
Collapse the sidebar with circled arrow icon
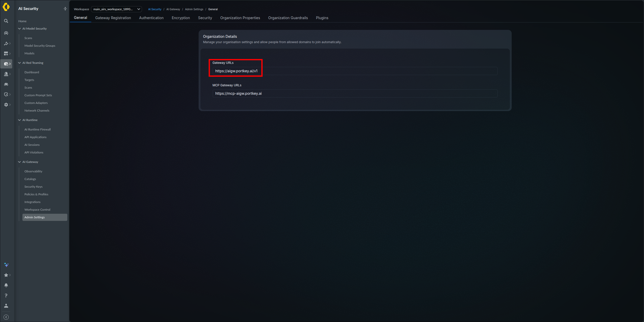tap(6, 317)
